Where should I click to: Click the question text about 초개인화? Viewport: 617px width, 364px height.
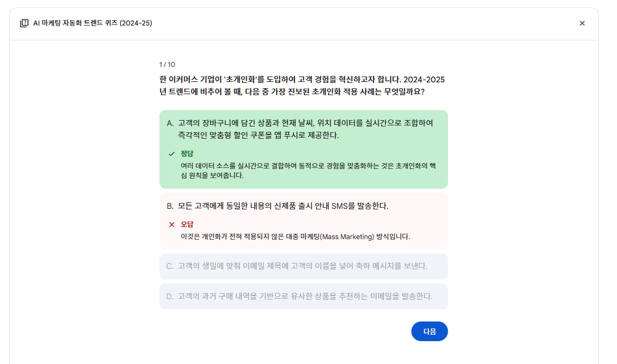coord(302,86)
